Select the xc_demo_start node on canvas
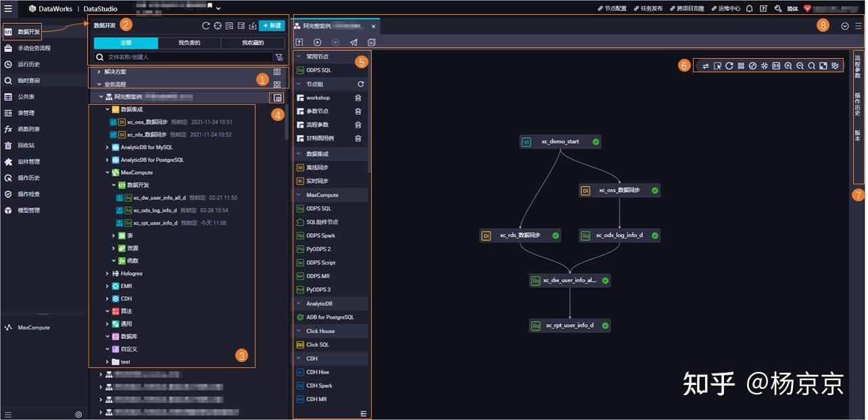The image size is (868, 420). pyautogui.click(x=560, y=142)
